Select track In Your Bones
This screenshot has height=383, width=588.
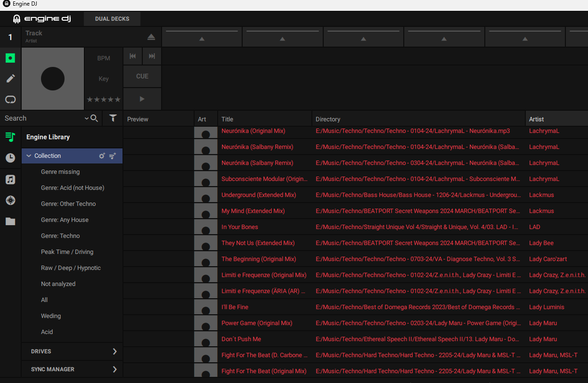[x=240, y=227]
